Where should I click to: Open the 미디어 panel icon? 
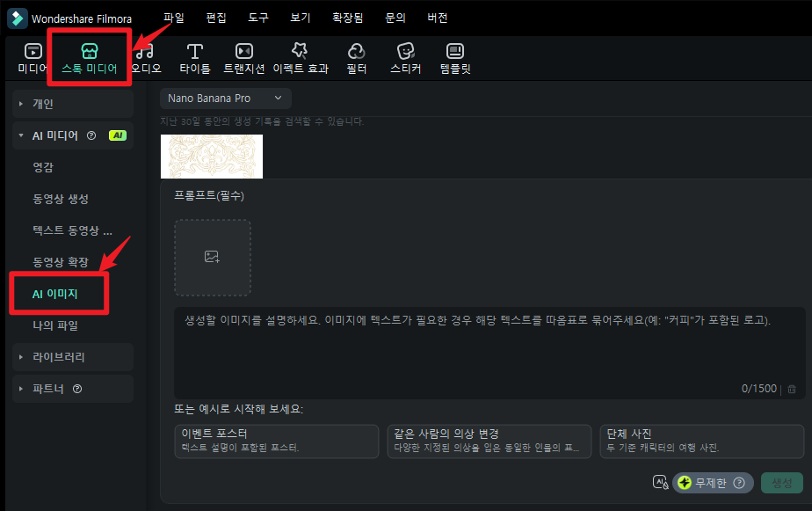click(x=32, y=57)
